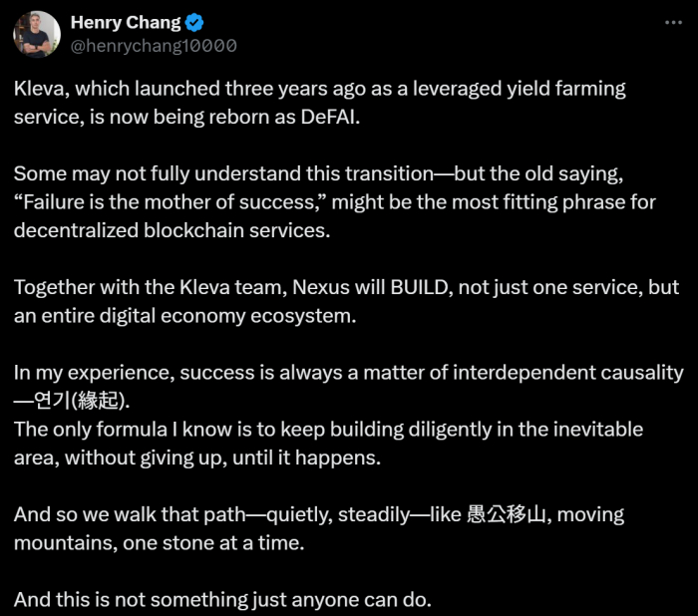Click the phrase "interdependent causality"

point(568,373)
